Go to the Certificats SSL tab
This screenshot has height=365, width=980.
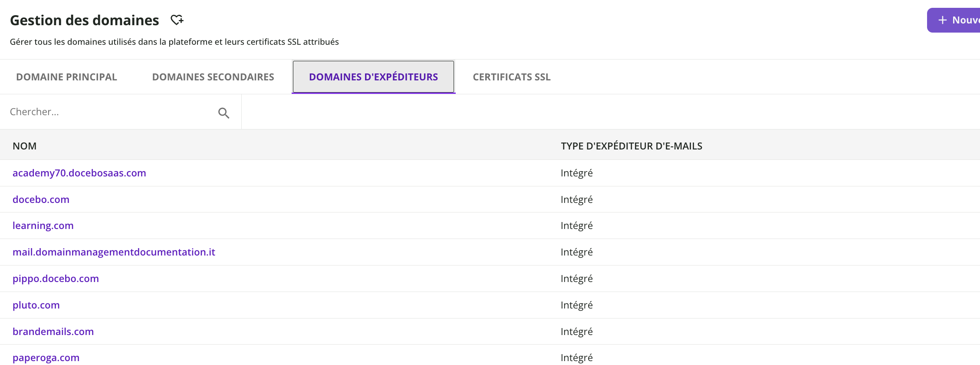pos(512,77)
